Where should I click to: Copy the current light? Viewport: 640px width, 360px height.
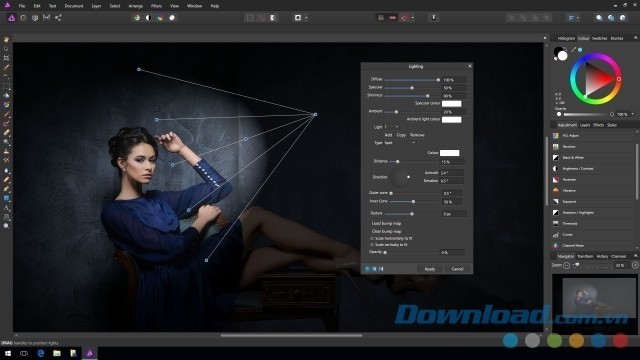point(401,135)
